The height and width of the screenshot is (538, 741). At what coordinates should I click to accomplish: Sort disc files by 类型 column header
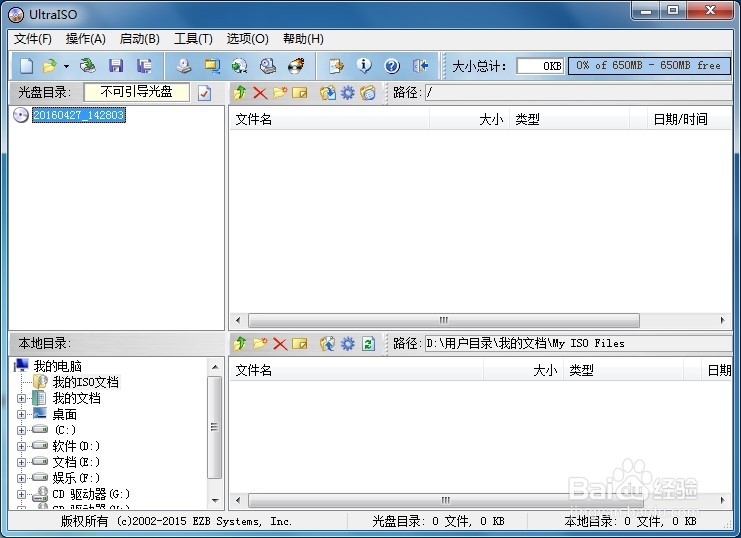569,119
